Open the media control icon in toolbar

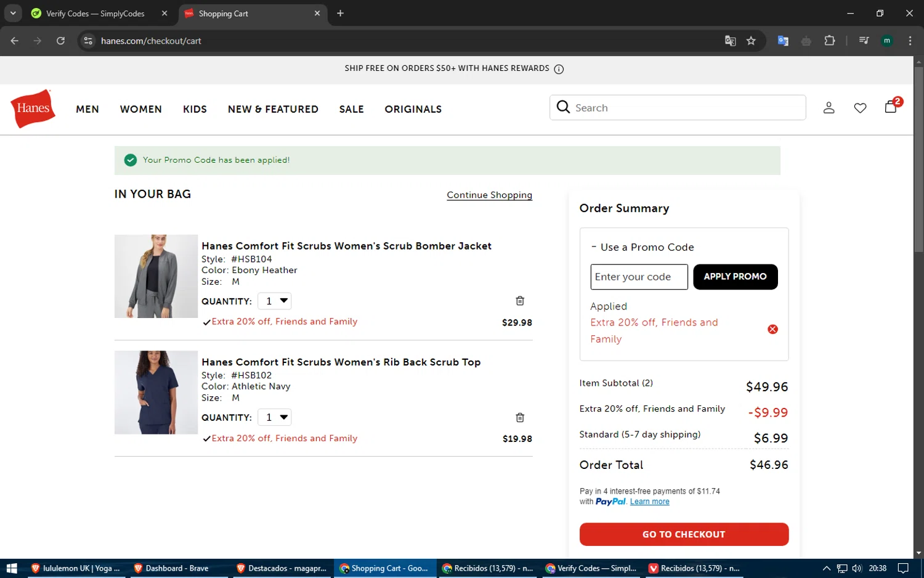click(864, 41)
